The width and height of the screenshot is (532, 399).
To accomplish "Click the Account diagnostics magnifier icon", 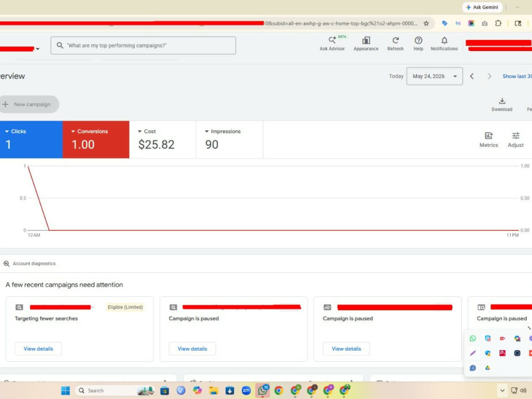I will [6, 264].
